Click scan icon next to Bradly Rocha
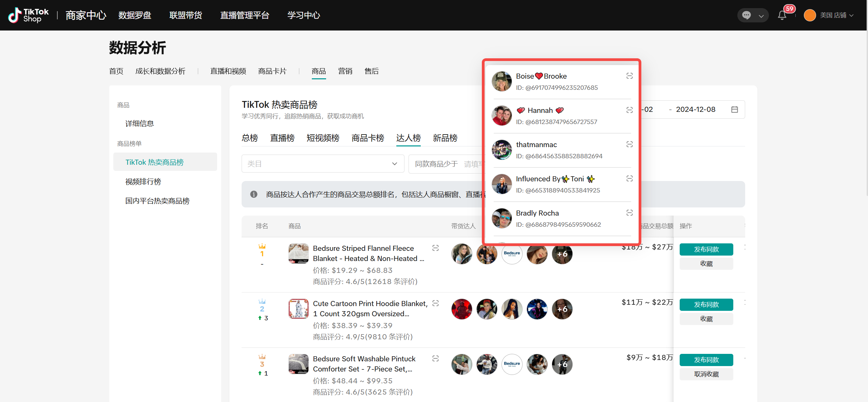 pyautogui.click(x=629, y=213)
